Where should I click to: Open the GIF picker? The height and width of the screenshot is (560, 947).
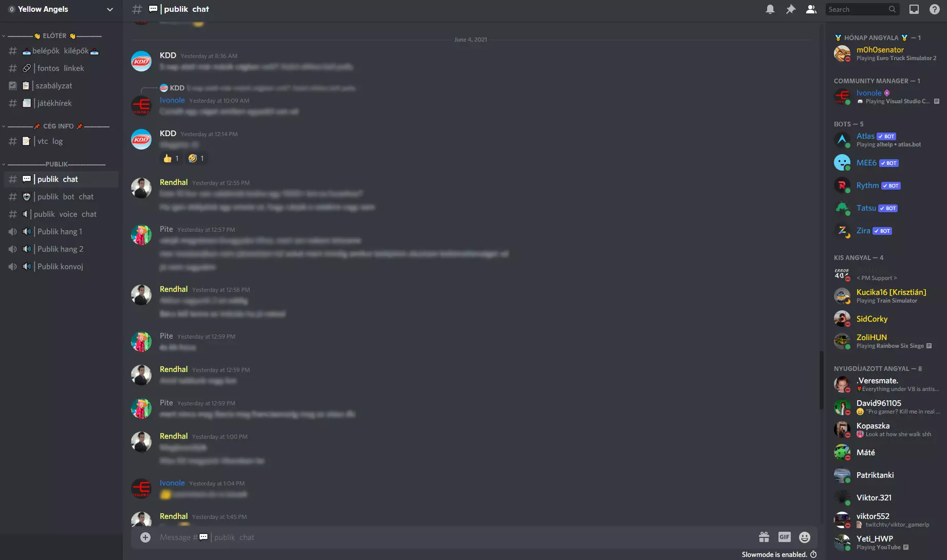(x=784, y=537)
